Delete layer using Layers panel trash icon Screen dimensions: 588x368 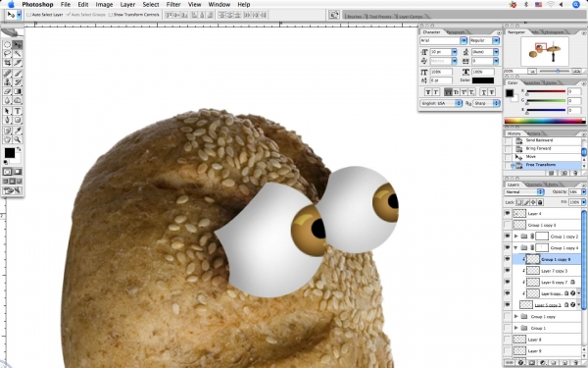click(x=575, y=363)
